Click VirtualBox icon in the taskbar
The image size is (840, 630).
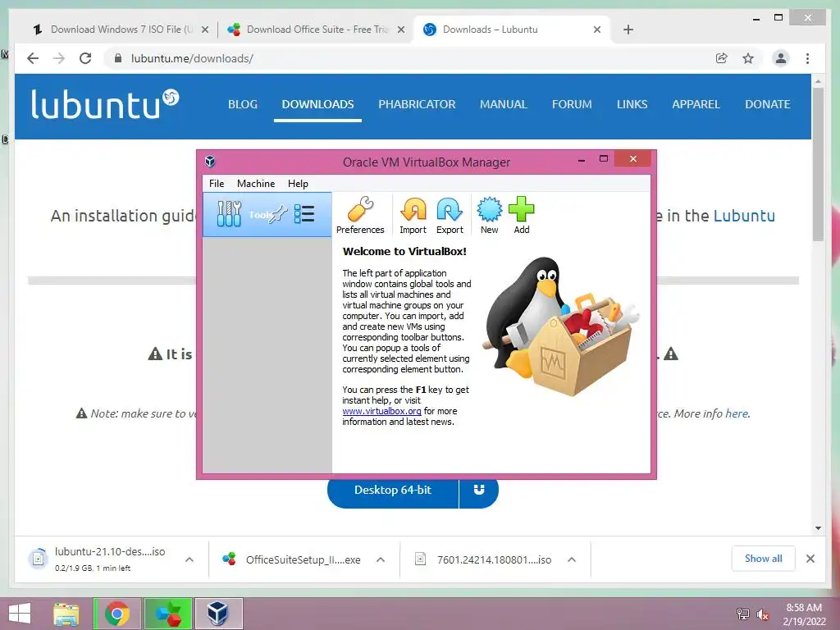tap(218, 614)
